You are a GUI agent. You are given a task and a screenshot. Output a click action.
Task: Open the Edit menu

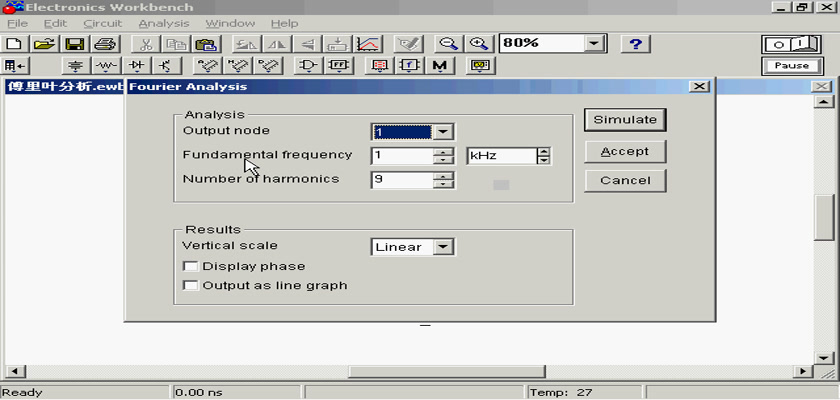(x=55, y=24)
